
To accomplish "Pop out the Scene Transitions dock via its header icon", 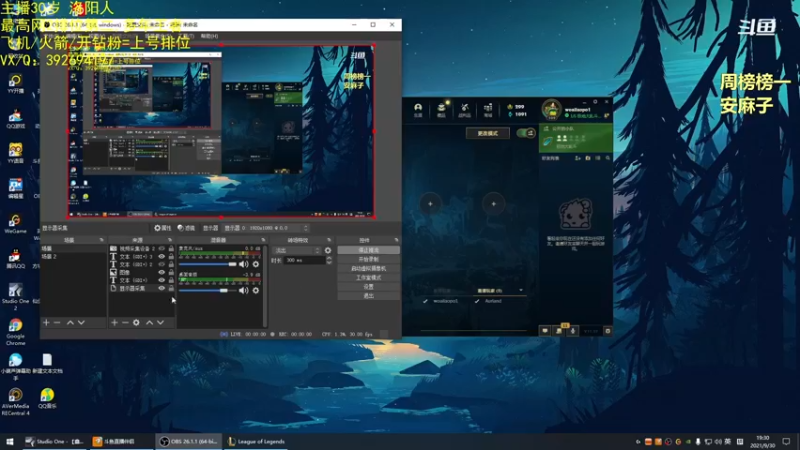I will tap(329, 240).
